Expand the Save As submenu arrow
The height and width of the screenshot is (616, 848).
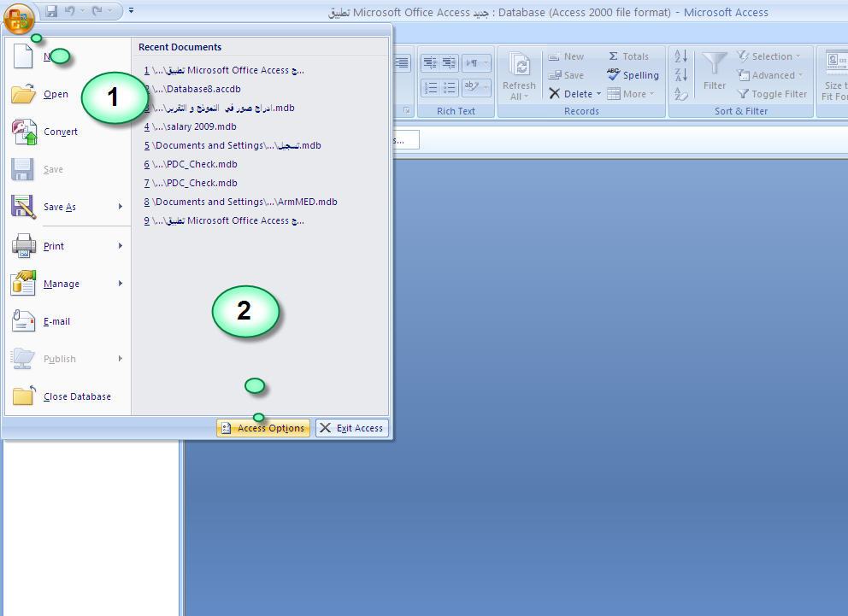[x=121, y=207]
